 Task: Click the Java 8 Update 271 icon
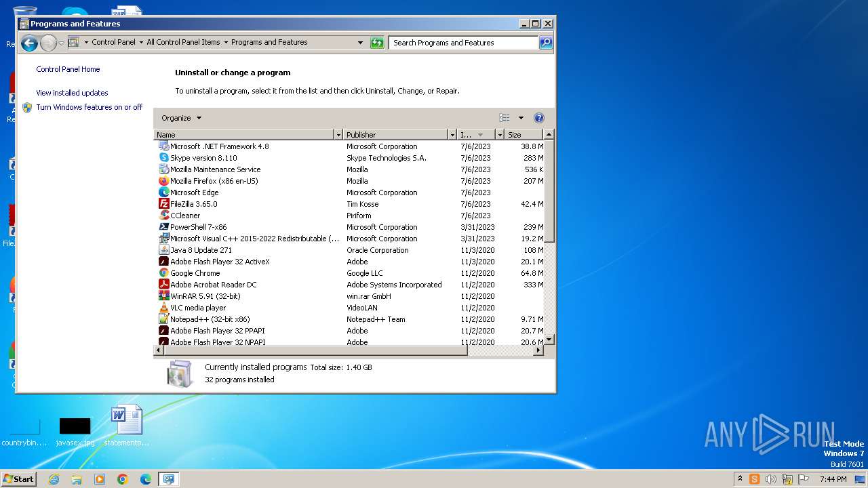[163, 249]
